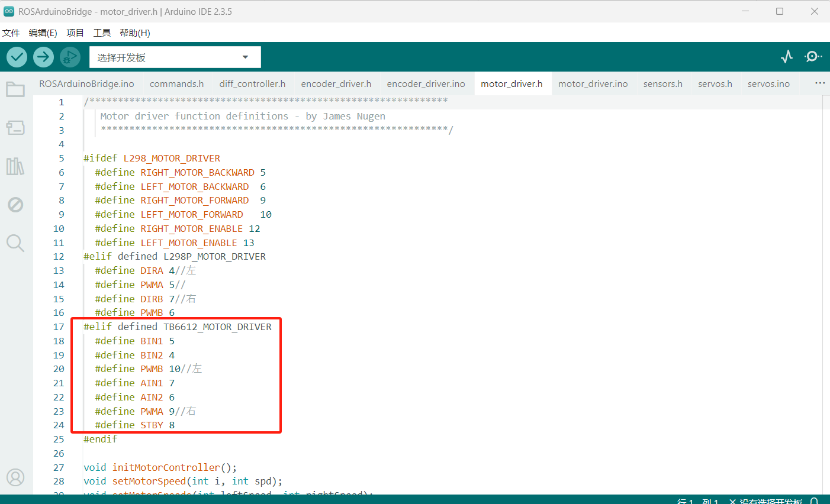Open the 文件 menu

(x=11, y=33)
